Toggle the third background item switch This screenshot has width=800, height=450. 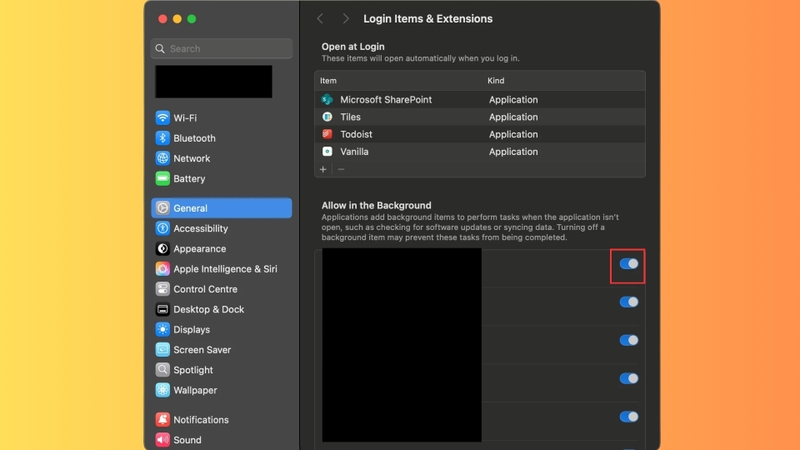629,340
